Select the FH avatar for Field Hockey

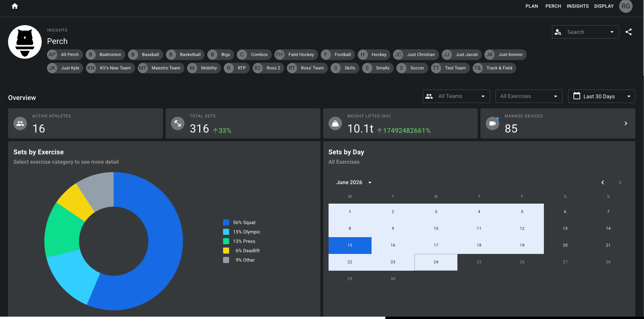click(280, 55)
